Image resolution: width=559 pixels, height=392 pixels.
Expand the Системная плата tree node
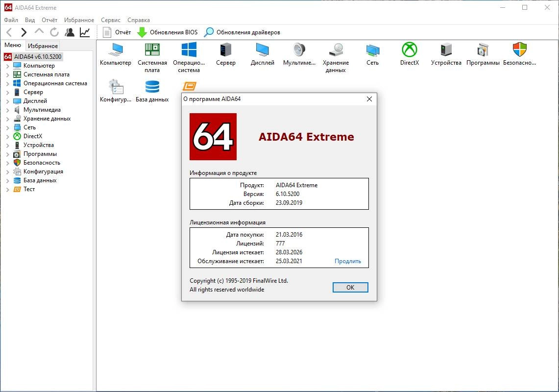[7, 75]
